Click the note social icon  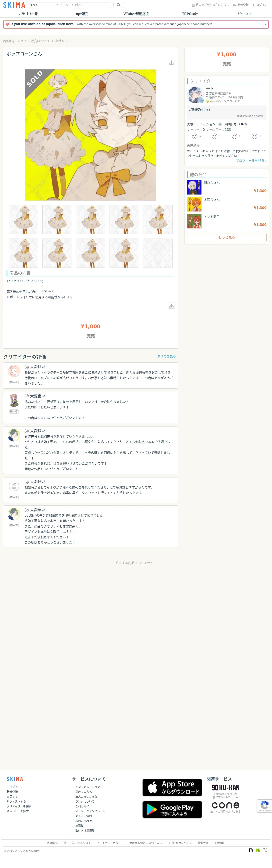[251, 850]
